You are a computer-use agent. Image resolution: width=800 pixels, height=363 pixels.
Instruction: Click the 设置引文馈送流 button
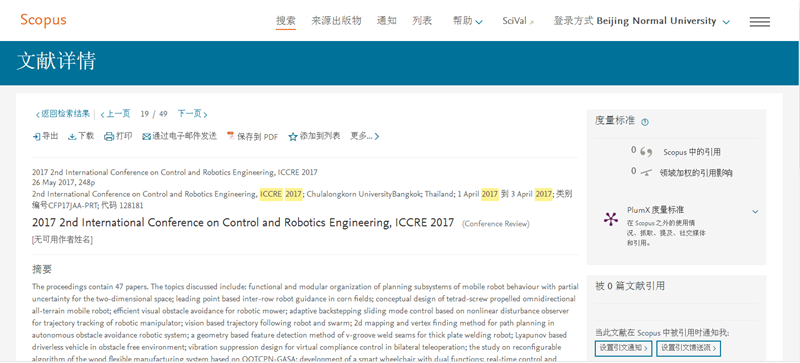[x=688, y=348]
